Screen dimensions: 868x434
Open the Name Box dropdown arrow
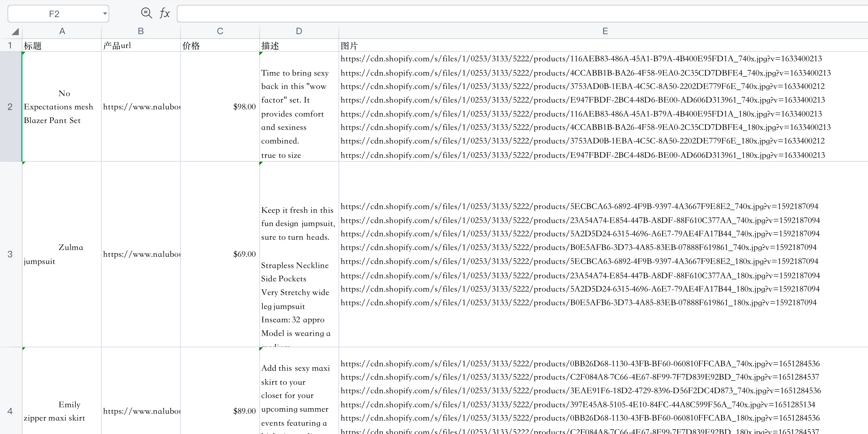coord(105,14)
